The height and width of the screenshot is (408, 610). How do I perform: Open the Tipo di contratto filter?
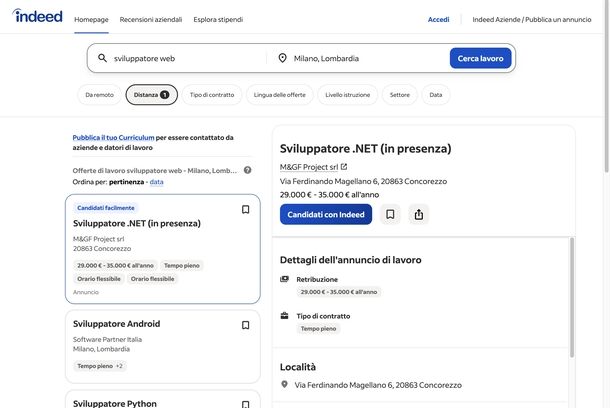(x=212, y=95)
